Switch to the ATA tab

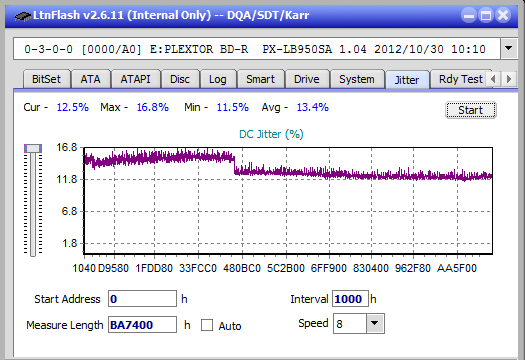[x=90, y=79]
